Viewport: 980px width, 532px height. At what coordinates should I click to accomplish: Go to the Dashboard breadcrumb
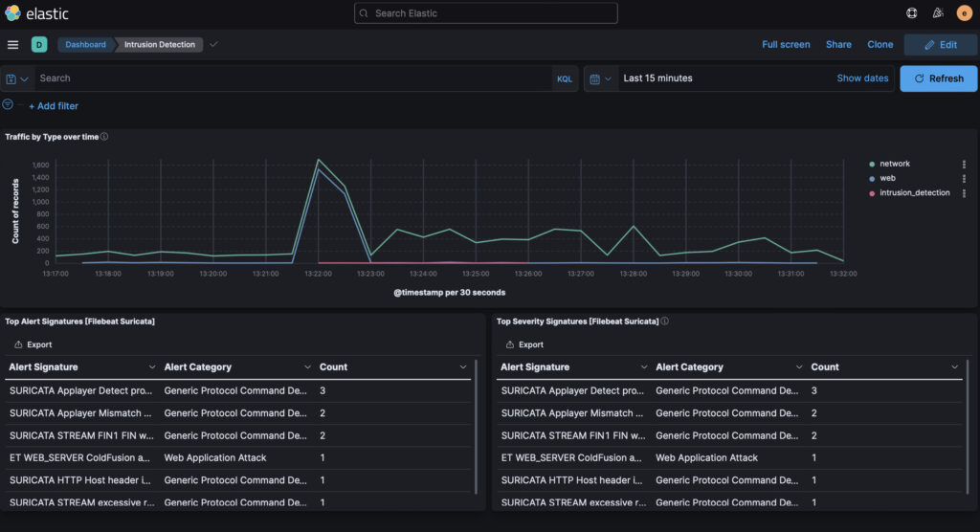(85, 45)
